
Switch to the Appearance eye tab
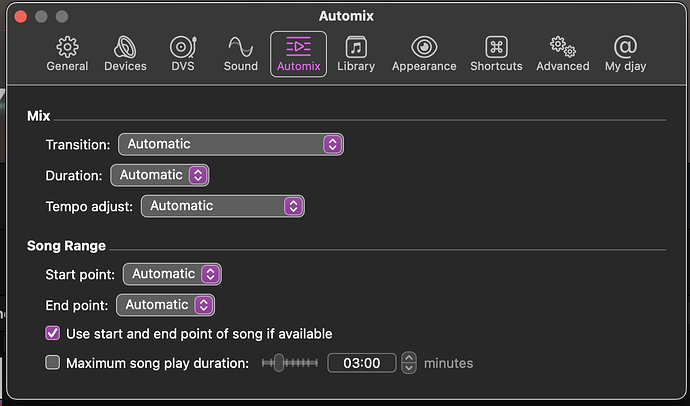click(x=424, y=54)
